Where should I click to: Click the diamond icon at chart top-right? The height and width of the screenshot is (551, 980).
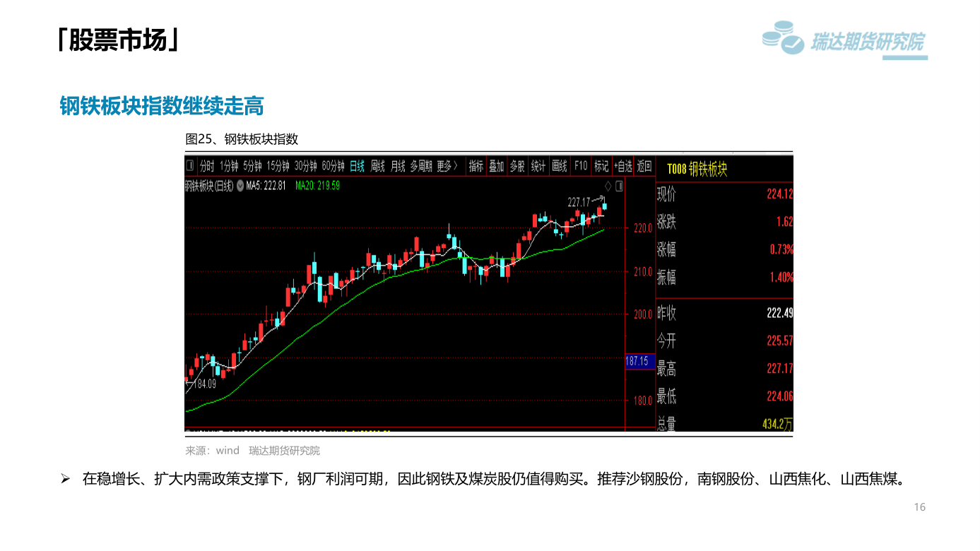point(608,186)
